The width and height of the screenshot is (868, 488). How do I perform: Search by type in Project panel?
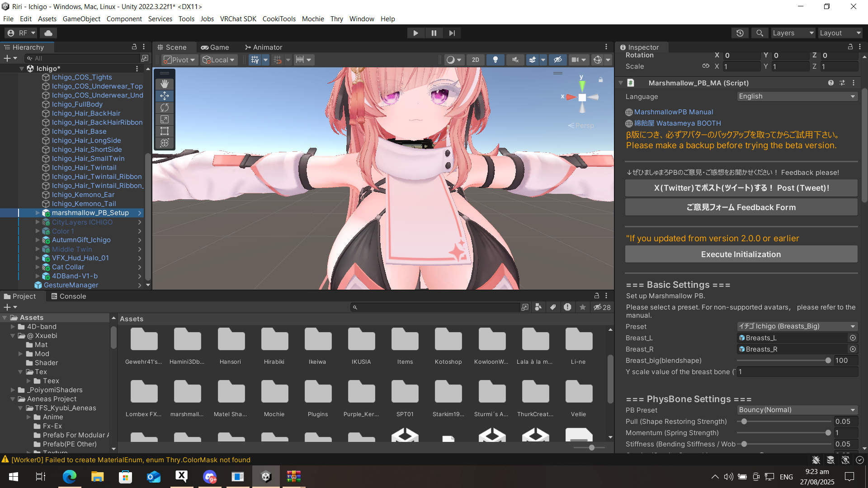tap(538, 307)
